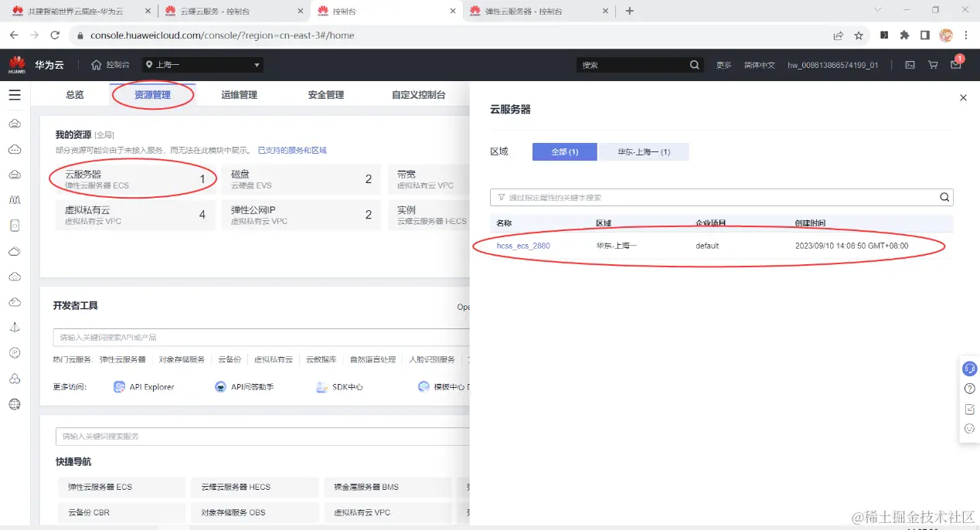Switch to the 自定义控制台 tab
The height and width of the screenshot is (530, 980).
tap(418, 95)
